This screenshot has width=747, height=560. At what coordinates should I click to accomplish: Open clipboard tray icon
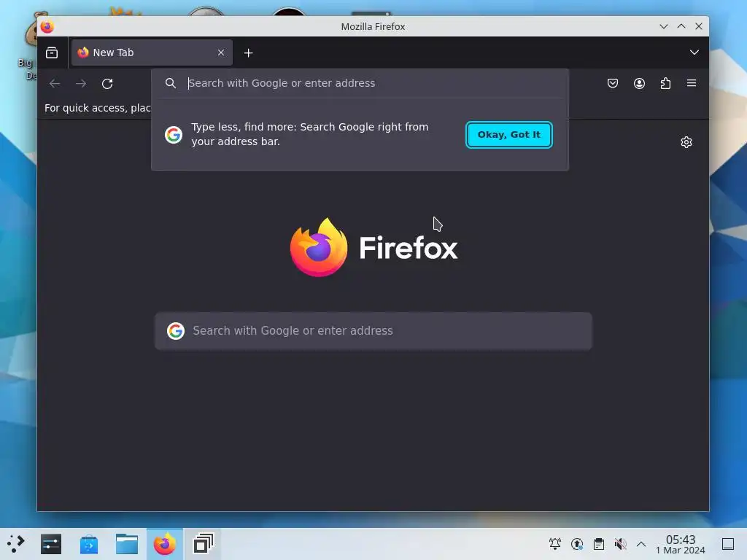tap(599, 544)
